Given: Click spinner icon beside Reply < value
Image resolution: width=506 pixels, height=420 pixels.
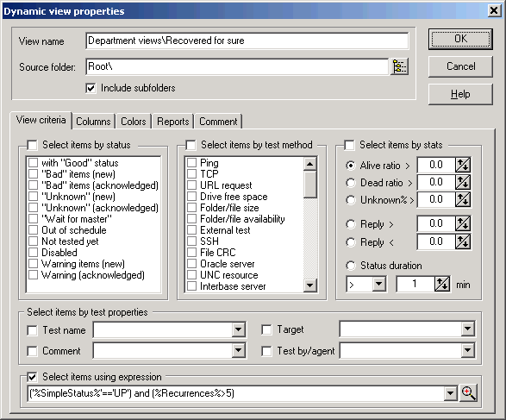Looking at the screenshot, I should [463, 241].
